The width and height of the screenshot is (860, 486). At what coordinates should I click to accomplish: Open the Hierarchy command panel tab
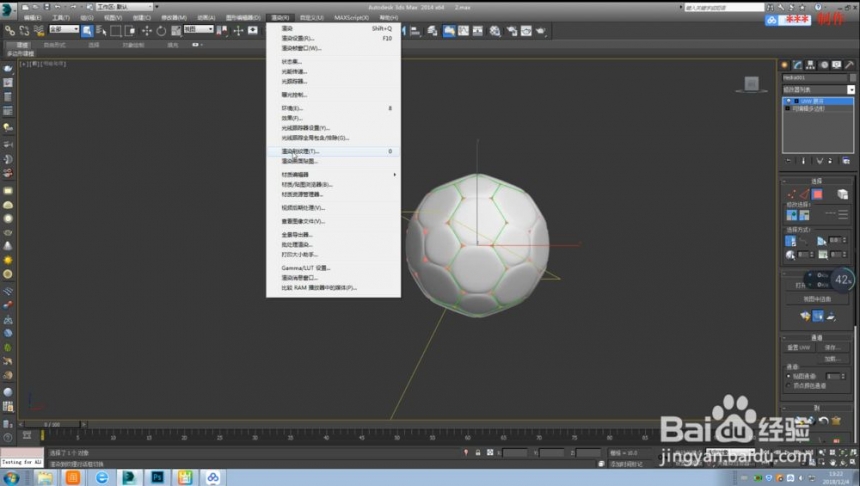point(810,65)
